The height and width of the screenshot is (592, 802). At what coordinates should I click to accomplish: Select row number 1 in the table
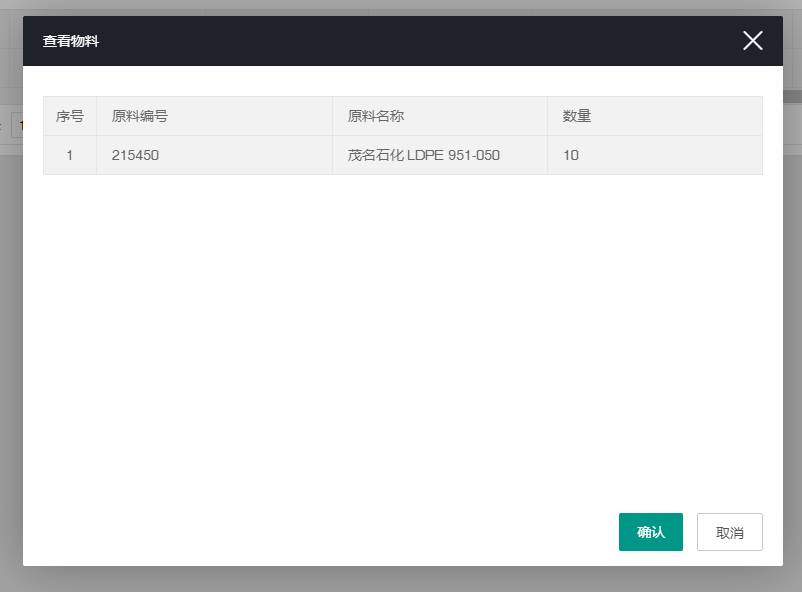[x=69, y=155]
